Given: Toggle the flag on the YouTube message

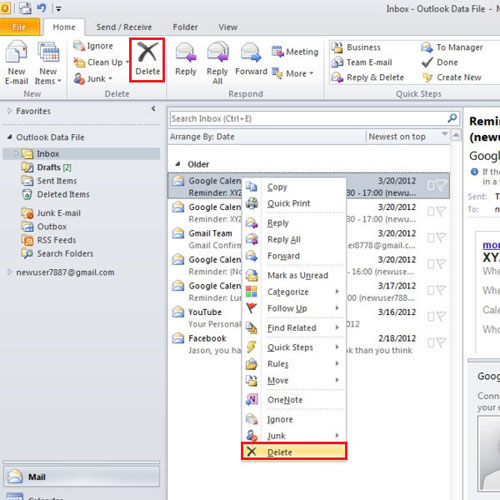Looking at the screenshot, I should click(441, 316).
